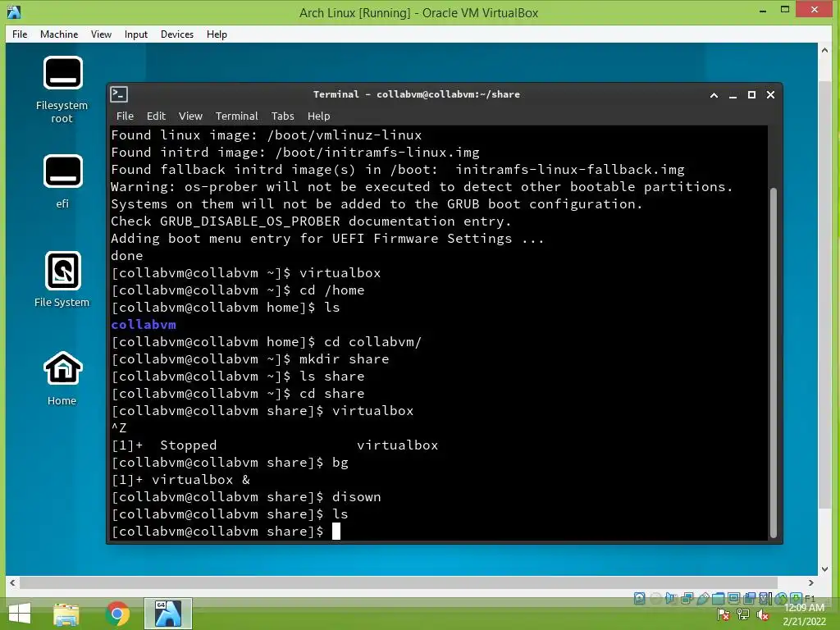The width and height of the screenshot is (840, 630).
Task: Open the Terminal File menu
Action: pyautogui.click(x=125, y=116)
